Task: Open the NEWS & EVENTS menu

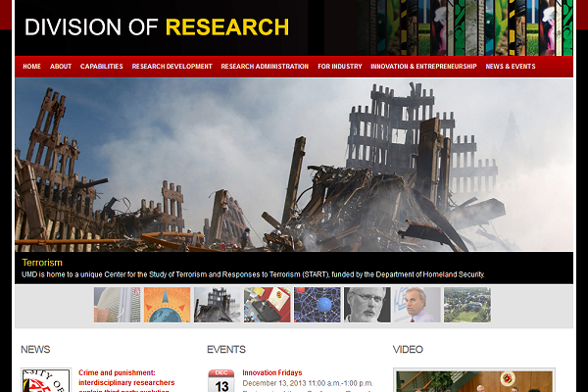Action: (x=511, y=67)
